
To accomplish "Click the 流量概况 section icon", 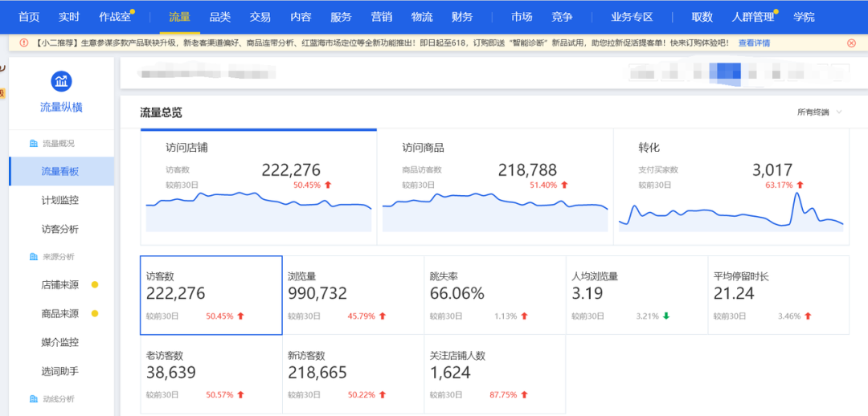I will pyautogui.click(x=33, y=144).
